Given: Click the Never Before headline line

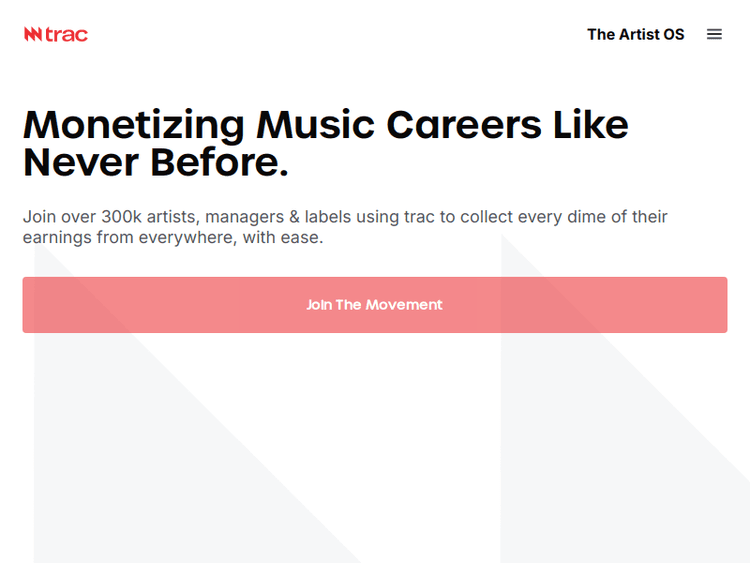Looking at the screenshot, I should click(x=155, y=162).
